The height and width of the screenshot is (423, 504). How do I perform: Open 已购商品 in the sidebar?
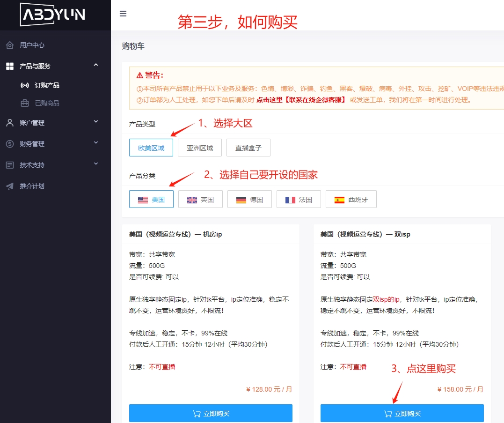(47, 103)
